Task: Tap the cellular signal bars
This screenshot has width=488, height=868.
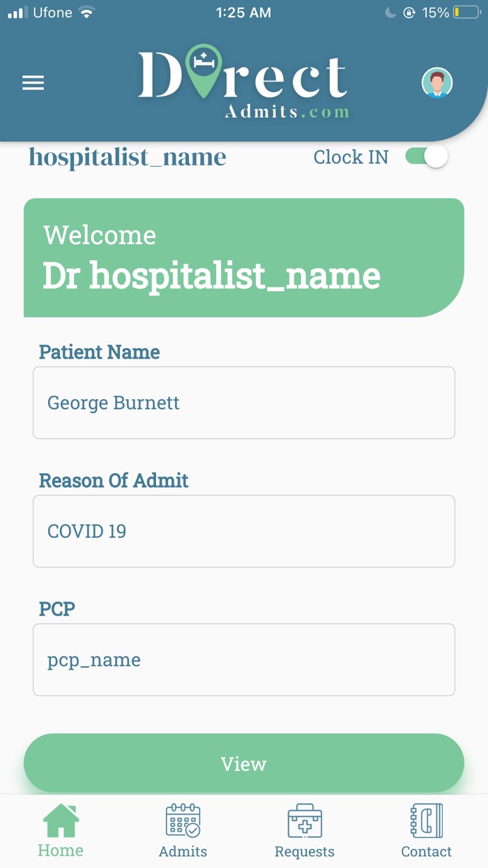Action: click(x=16, y=11)
